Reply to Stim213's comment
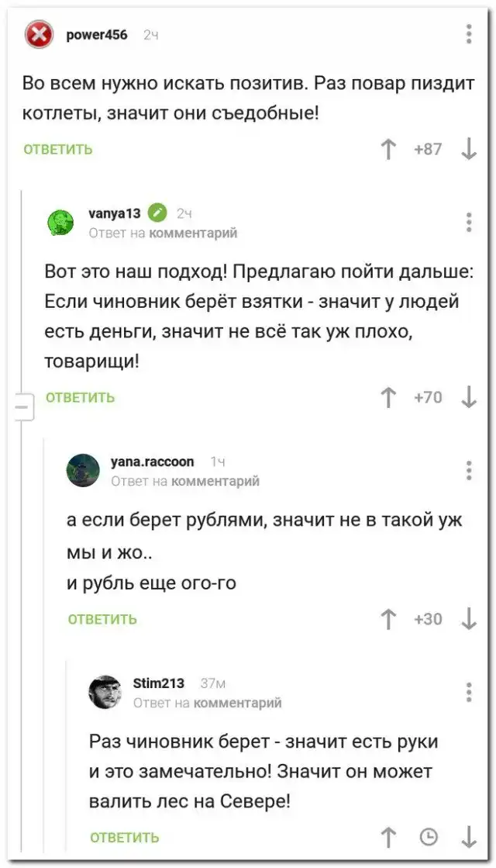 [x=125, y=837]
